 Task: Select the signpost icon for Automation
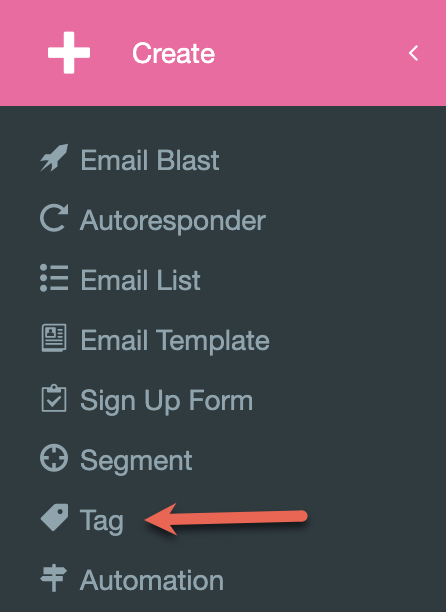pyautogui.click(x=54, y=578)
